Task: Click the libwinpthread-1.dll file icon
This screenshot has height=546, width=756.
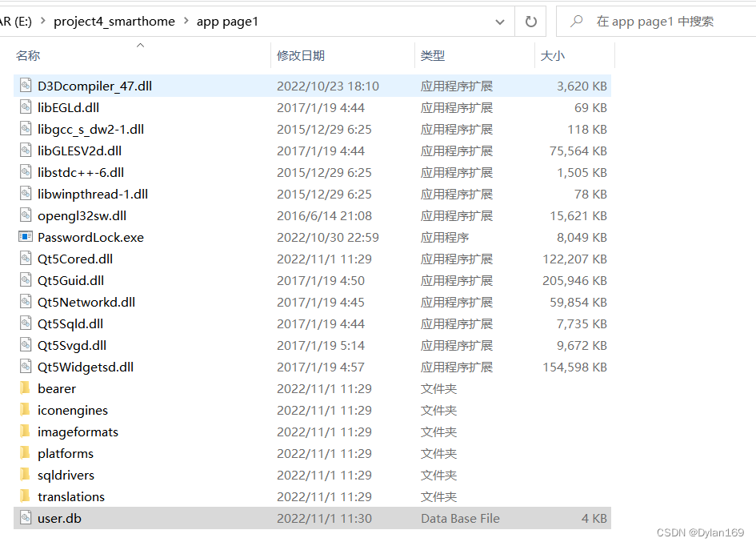Action: (x=26, y=194)
